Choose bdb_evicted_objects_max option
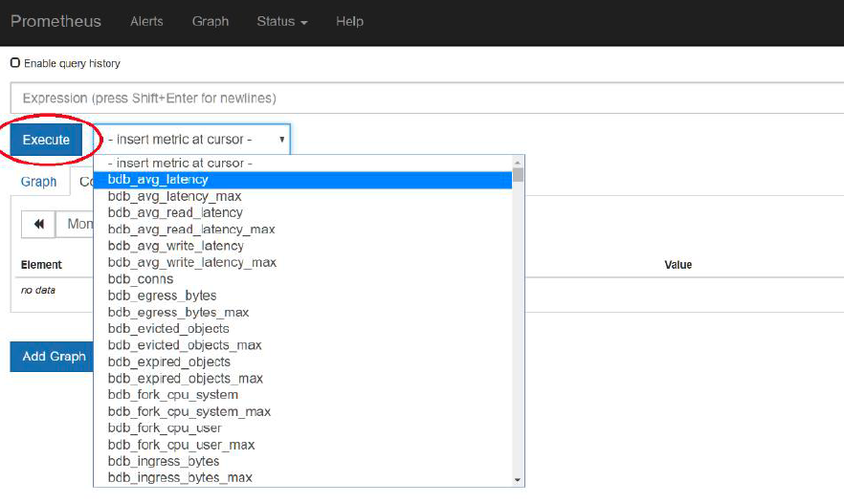 303,345
